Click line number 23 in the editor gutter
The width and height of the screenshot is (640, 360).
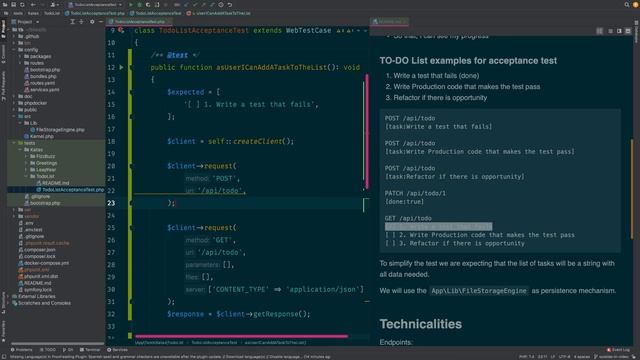(x=111, y=203)
